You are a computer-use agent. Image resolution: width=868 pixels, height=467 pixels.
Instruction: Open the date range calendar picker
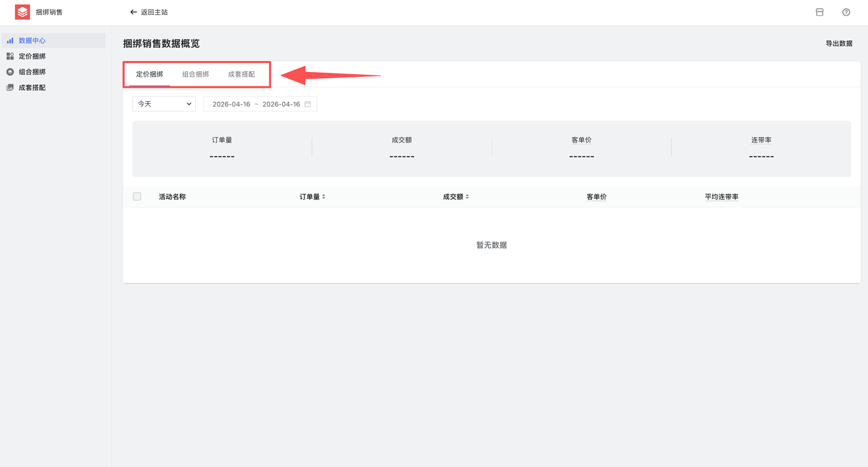coord(309,104)
